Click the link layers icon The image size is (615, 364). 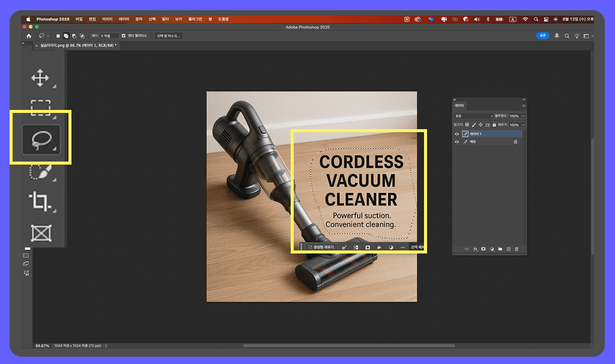(x=467, y=249)
